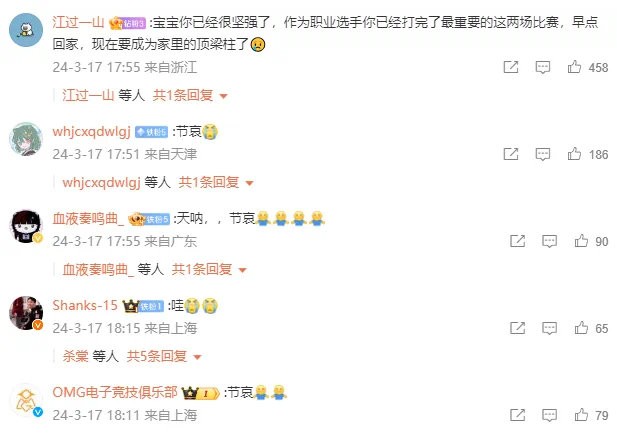The image size is (617, 433).
Task: Expand 共1条回复 under 血液奏鸣曲_'s comment
Action: (x=209, y=269)
